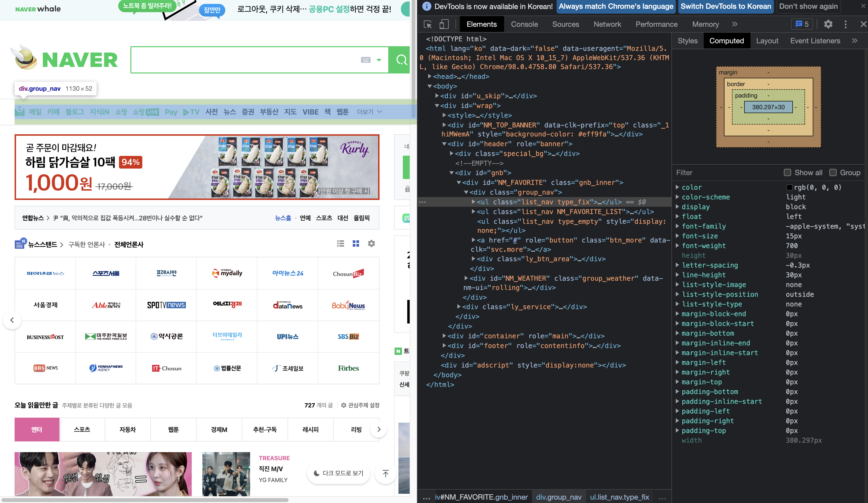
Task: Open the 뉴스홈 link
Action: [x=283, y=218]
